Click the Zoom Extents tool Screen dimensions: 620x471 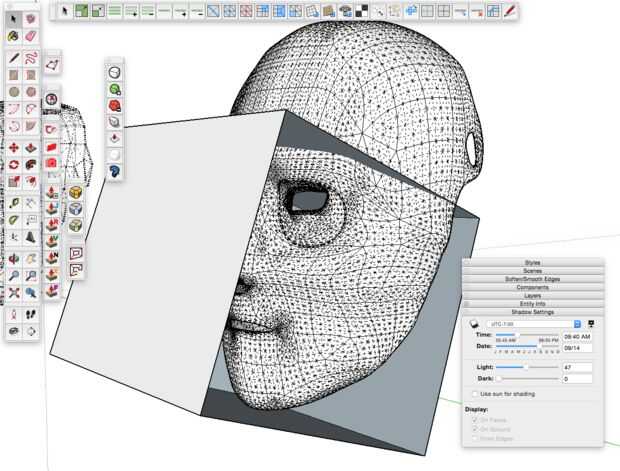[x=14, y=293]
